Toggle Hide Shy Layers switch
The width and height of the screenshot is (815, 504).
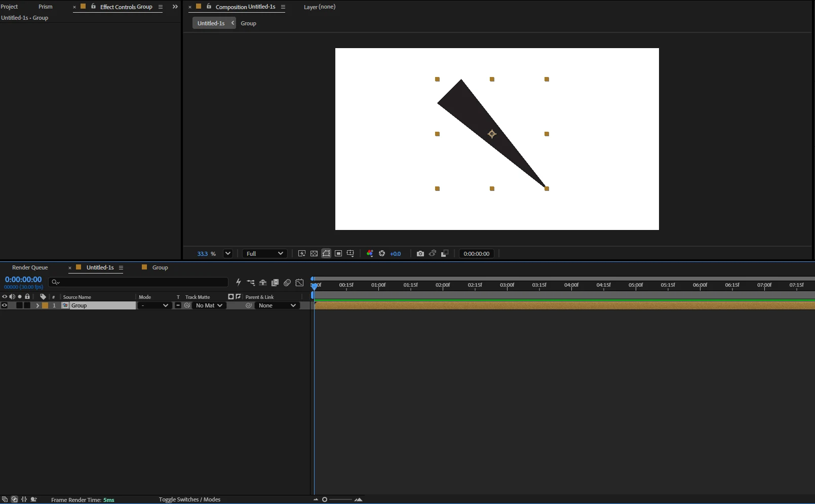(263, 283)
